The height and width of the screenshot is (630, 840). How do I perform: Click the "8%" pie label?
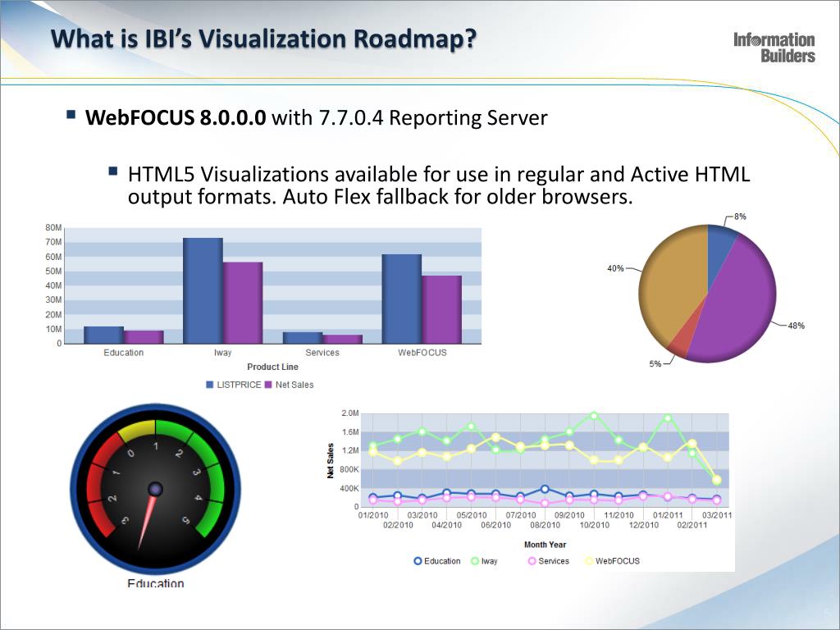[x=740, y=217]
